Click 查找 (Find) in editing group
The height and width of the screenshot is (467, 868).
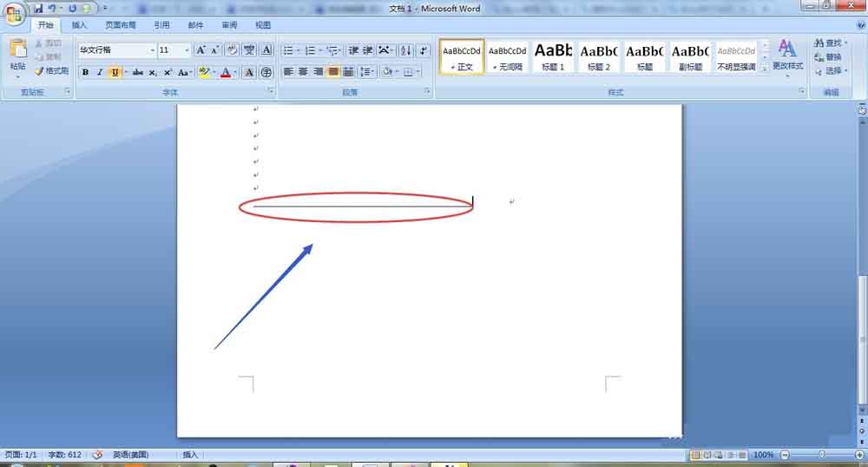pyautogui.click(x=831, y=43)
